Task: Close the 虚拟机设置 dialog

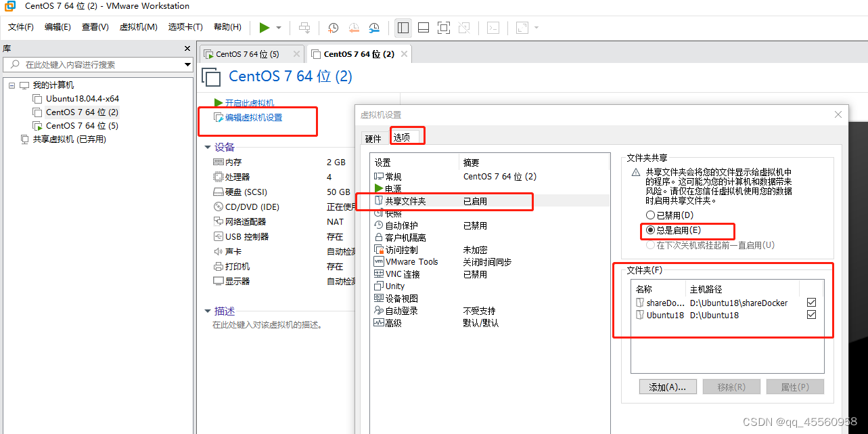Action: (x=838, y=115)
